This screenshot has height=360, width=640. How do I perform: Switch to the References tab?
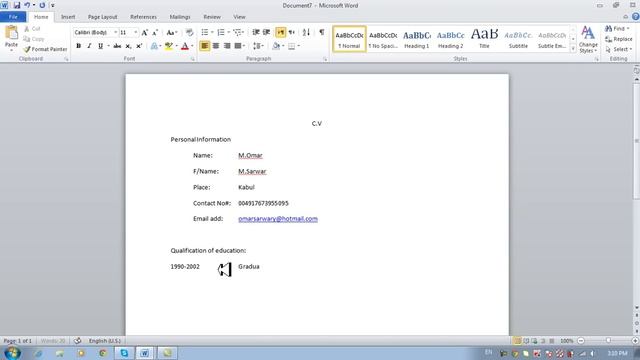[x=143, y=17]
